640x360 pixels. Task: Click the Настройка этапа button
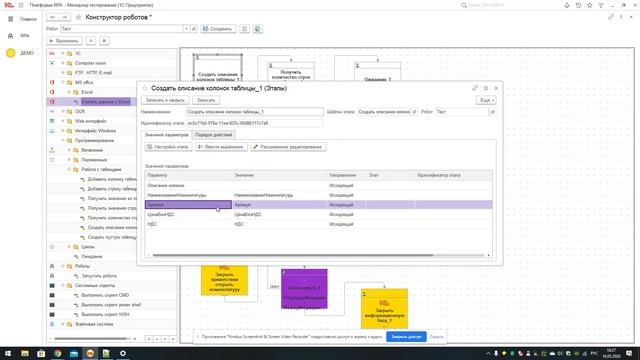(x=168, y=147)
